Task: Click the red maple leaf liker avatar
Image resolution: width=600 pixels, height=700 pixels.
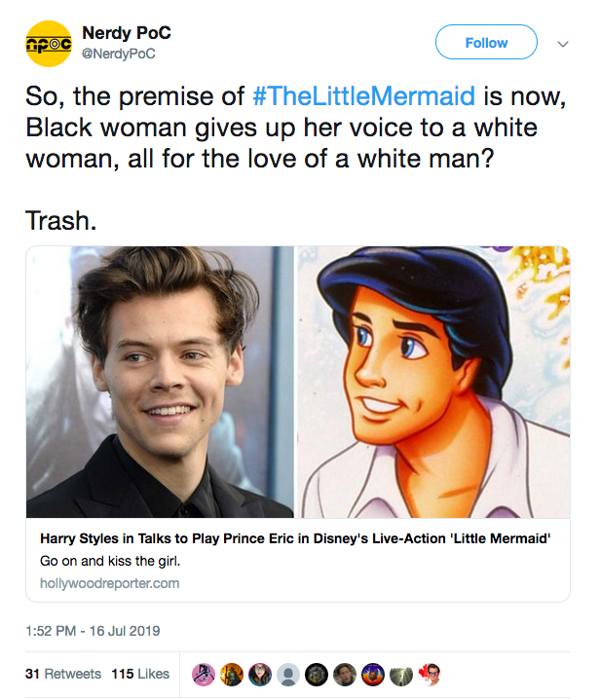Action: click(430, 674)
